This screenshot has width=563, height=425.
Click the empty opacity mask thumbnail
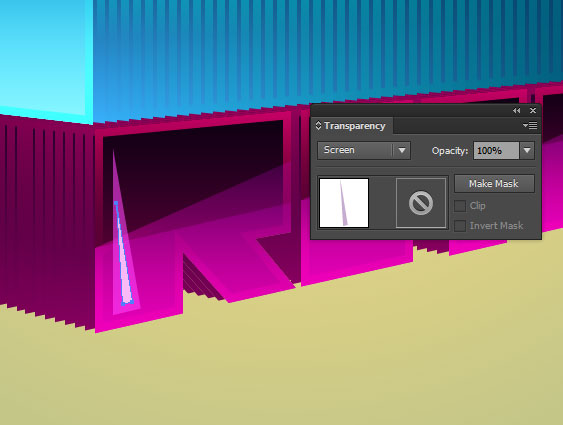click(x=421, y=203)
